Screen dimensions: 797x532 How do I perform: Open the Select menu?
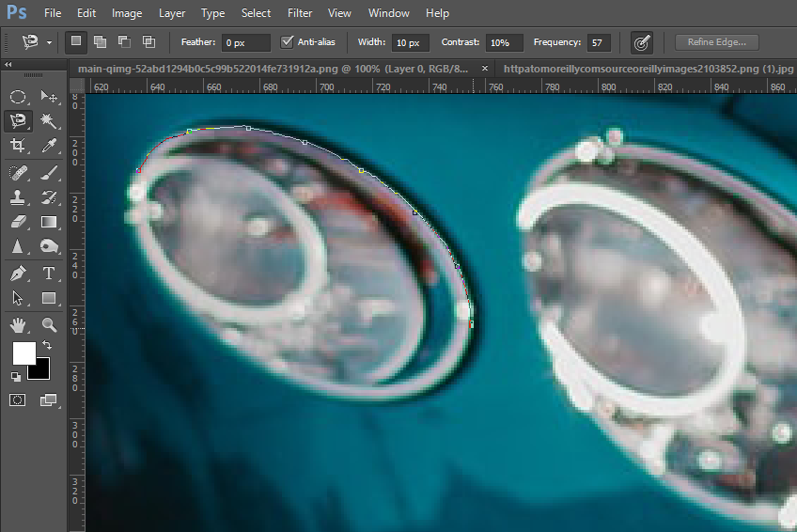click(x=256, y=13)
